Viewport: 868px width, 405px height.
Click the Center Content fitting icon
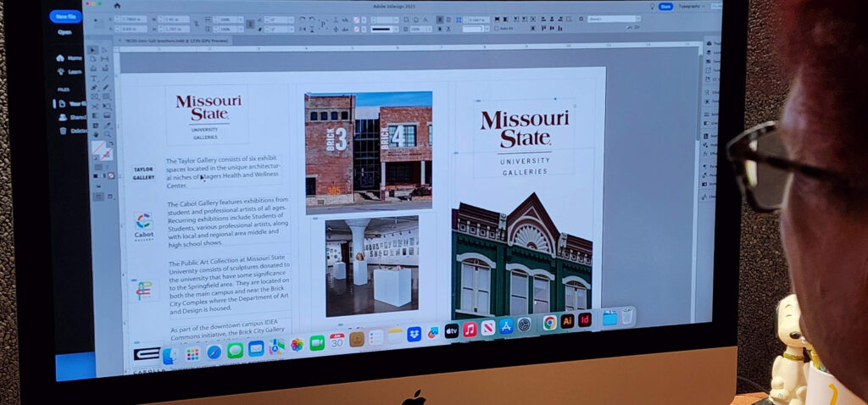532,19
